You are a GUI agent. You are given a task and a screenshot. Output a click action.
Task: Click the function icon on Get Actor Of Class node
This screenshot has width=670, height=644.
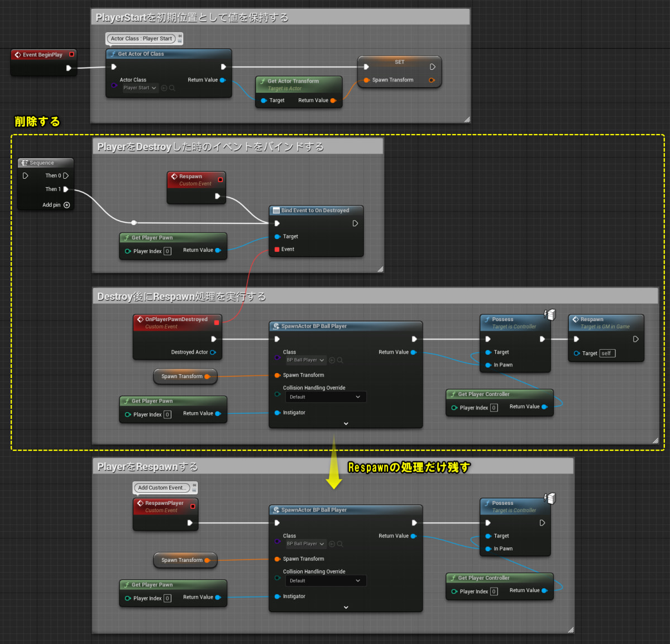(x=113, y=54)
